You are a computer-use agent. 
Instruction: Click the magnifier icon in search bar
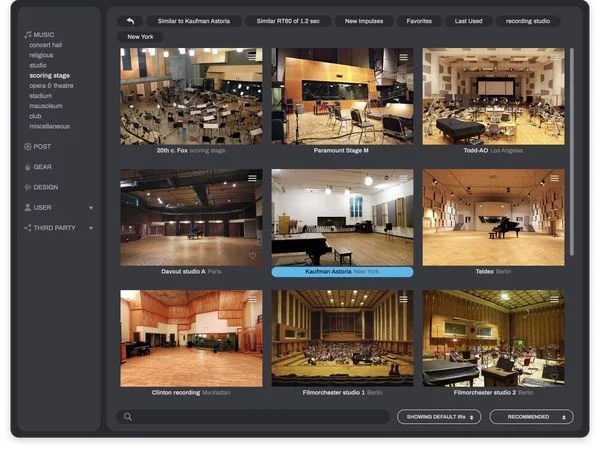(127, 417)
